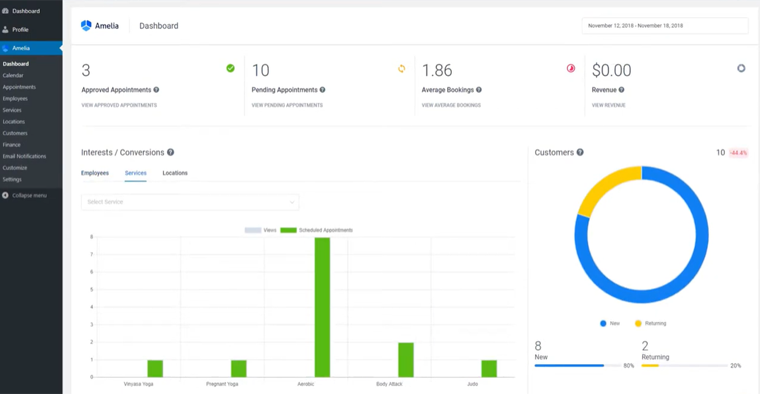760x394 pixels.
Task: Open the date range picker November 12 - 18
Action: [665, 26]
